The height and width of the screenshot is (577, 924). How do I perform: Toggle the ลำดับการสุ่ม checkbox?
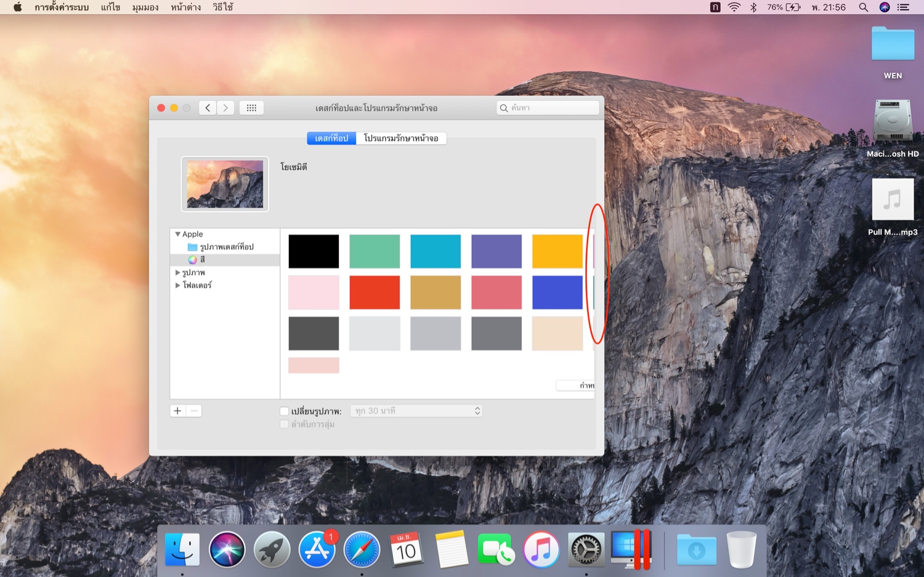pos(284,424)
